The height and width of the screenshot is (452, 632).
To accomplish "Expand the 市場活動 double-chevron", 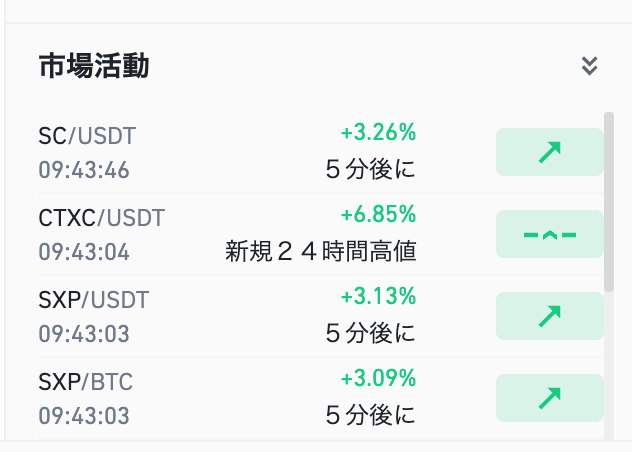I will click(x=589, y=66).
